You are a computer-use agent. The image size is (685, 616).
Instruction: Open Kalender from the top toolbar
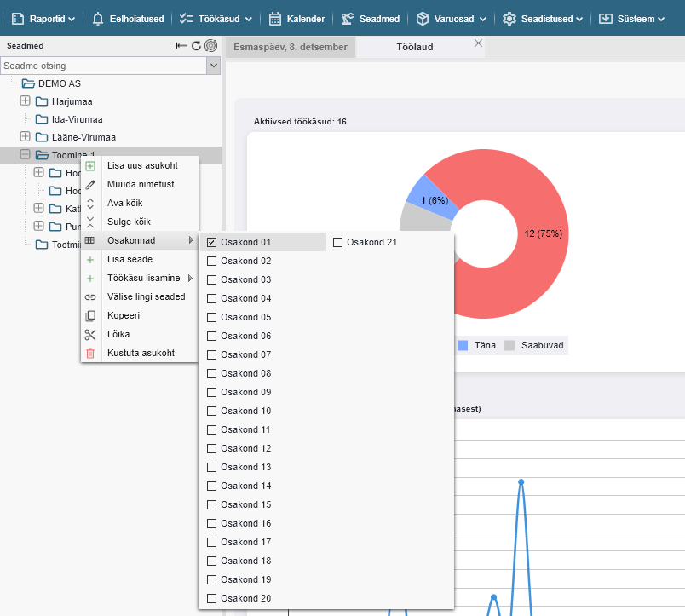pyautogui.click(x=296, y=19)
